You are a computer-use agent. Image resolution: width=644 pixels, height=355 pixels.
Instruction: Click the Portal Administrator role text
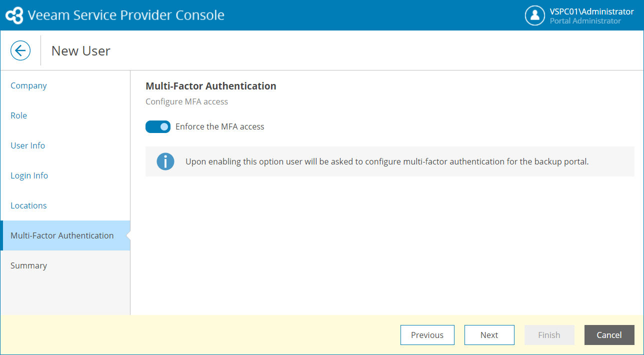point(585,21)
